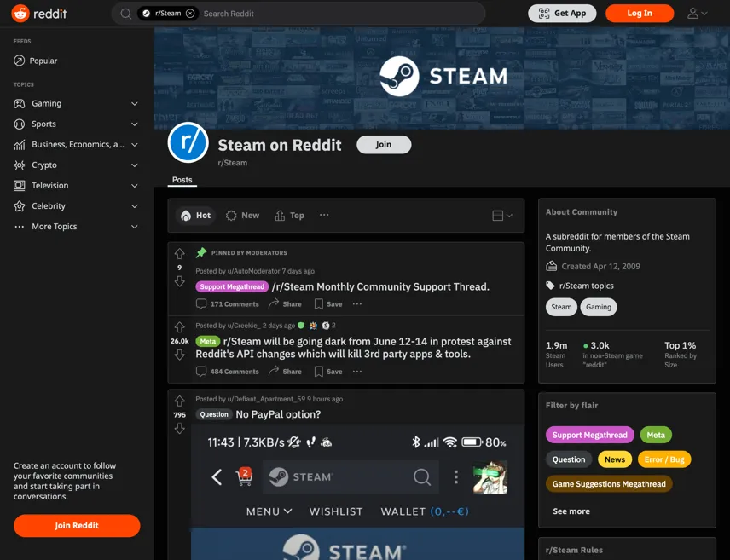The image size is (730, 560).
Task: Downvote the going dark protest post
Action: pos(180,355)
